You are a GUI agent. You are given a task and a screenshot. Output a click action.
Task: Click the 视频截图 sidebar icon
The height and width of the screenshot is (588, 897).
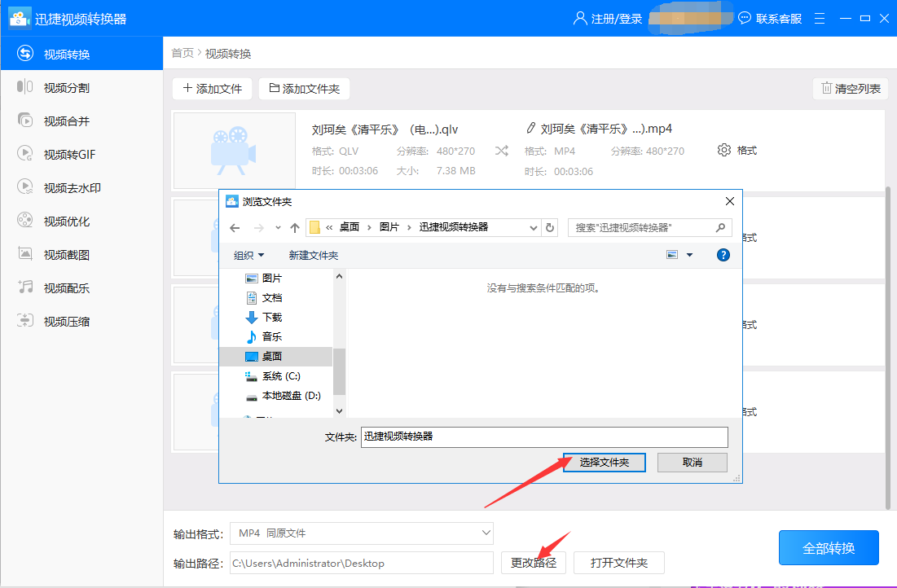pos(25,253)
